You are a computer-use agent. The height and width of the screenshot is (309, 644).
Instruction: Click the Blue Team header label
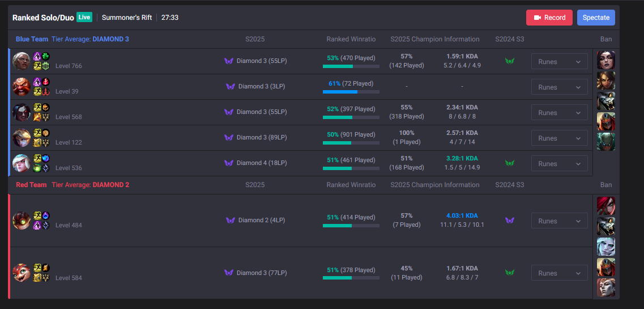[31, 40]
